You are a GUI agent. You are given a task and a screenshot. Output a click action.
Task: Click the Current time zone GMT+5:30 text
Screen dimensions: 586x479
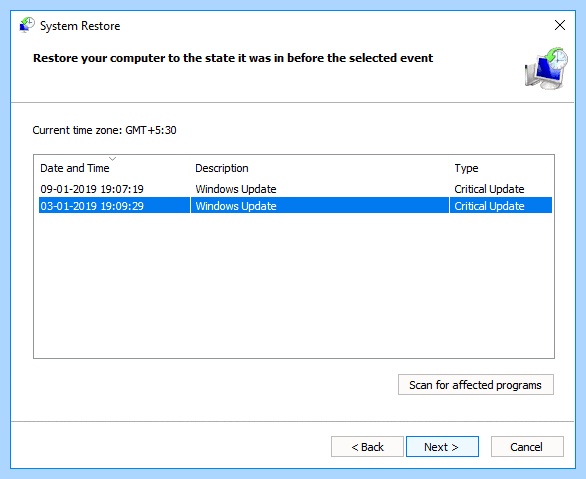coord(104,130)
